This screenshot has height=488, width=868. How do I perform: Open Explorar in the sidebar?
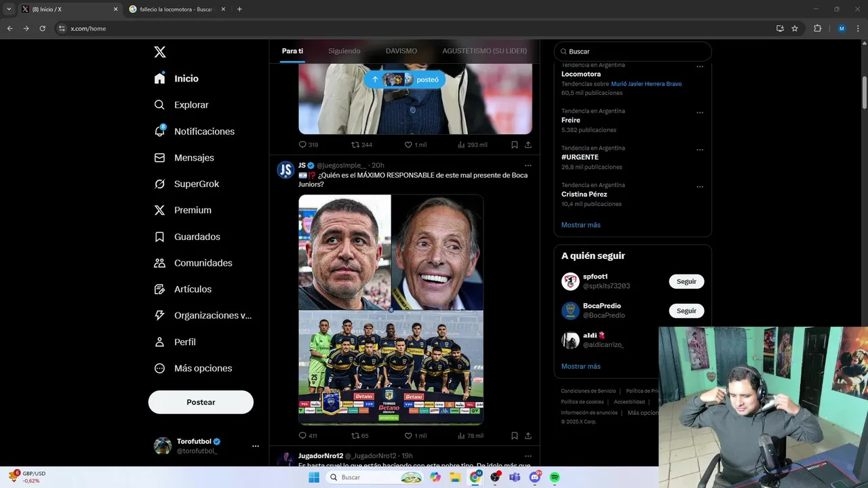[x=181, y=105]
